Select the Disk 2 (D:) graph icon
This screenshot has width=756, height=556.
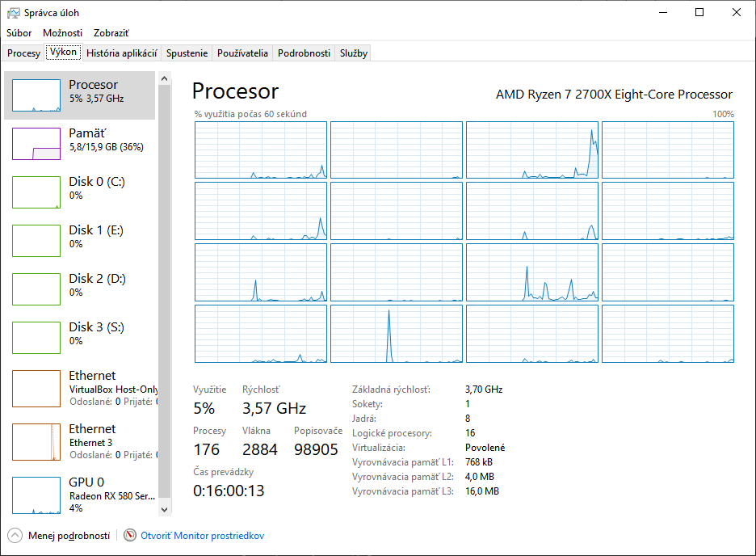pos(36,289)
